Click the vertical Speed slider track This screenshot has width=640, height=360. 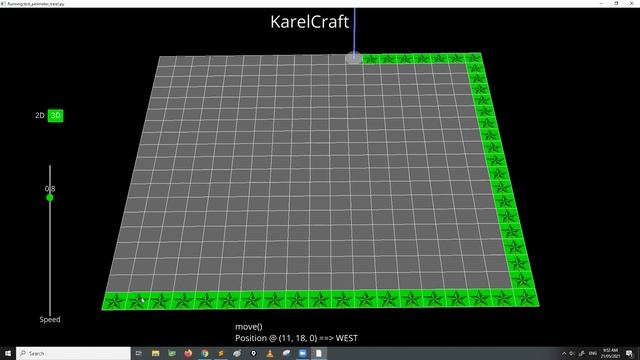click(x=50, y=240)
